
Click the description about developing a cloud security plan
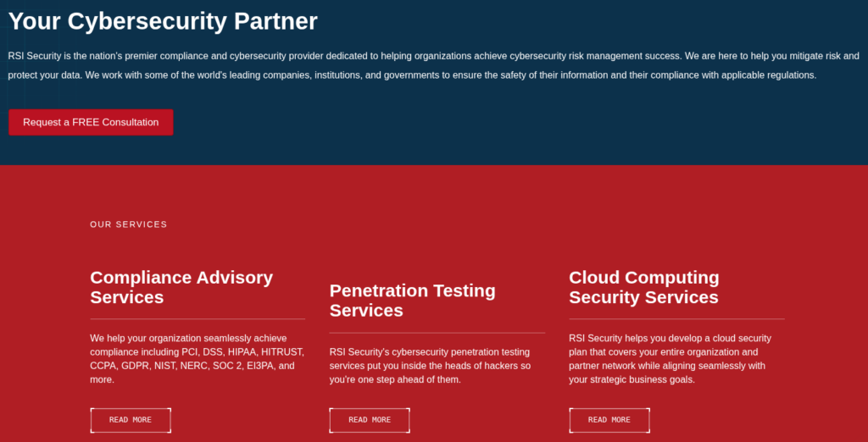tap(670, 359)
